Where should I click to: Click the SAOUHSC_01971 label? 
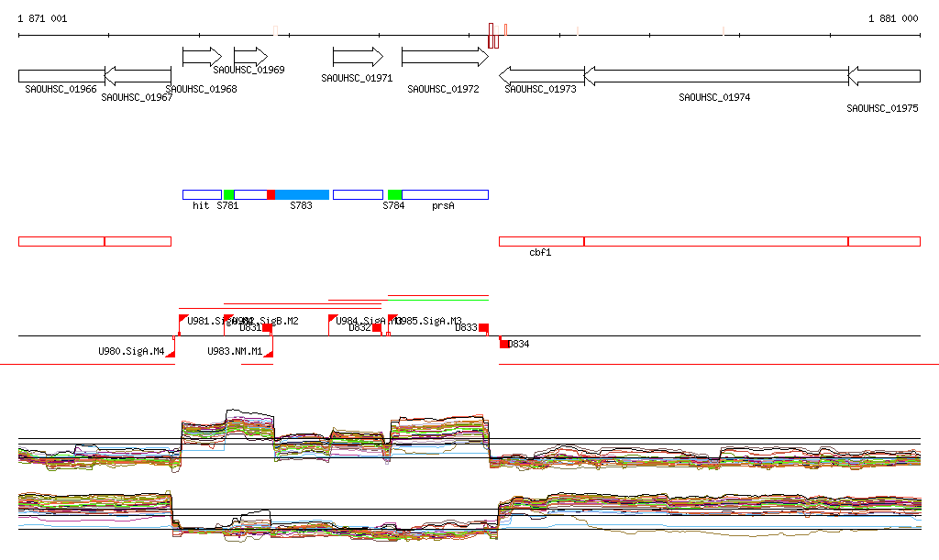click(x=357, y=79)
